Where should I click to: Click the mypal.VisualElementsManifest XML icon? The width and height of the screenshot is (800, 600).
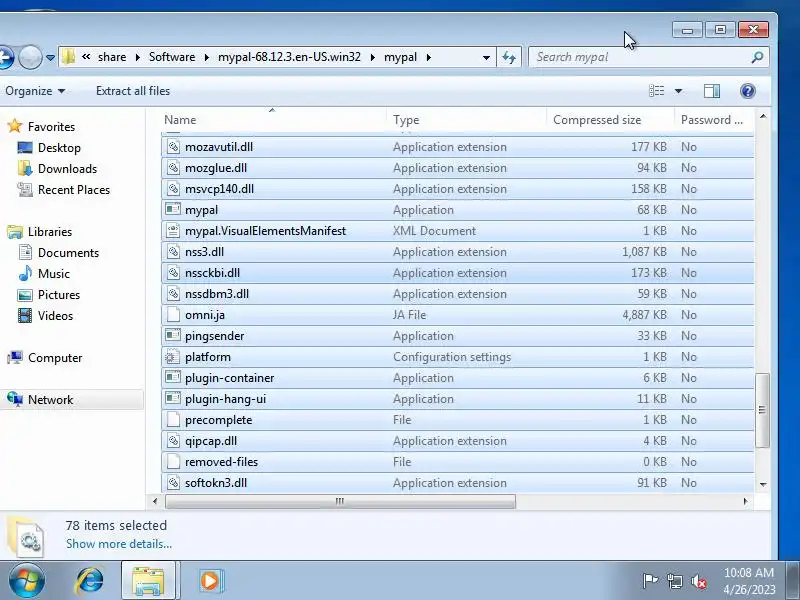(x=173, y=231)
